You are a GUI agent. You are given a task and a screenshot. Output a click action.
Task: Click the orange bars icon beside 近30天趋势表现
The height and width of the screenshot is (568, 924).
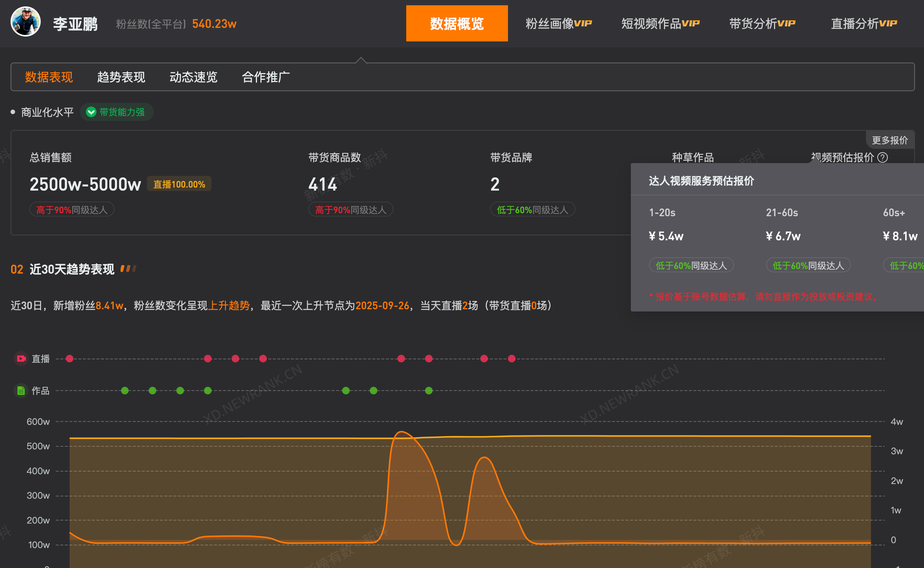128,269
